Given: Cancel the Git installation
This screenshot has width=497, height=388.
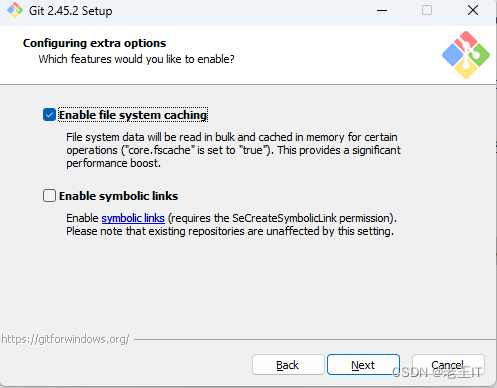Looking at the screenshot, I should (448, 365).
